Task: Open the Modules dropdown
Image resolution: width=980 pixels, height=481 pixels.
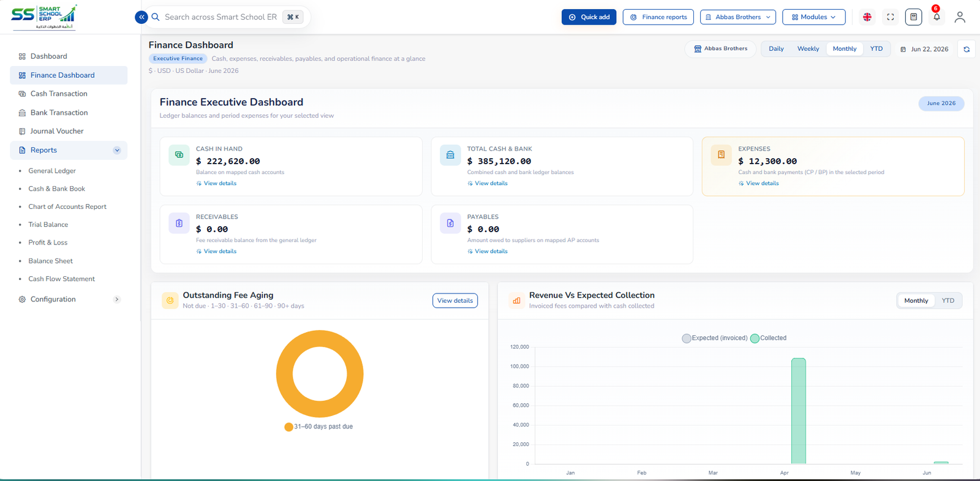Action: pyautogui.click(x=813, y=17)
